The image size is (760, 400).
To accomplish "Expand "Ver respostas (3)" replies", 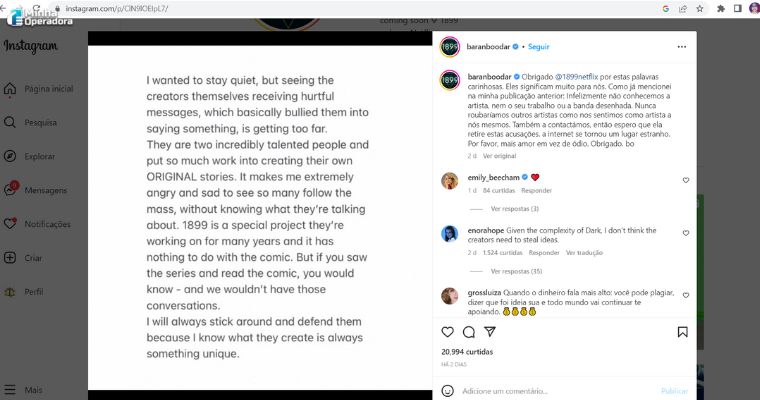I will tap(514, 208).
